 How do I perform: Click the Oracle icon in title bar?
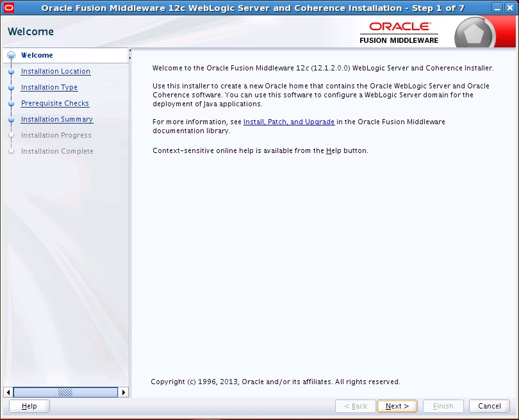pyautogui.click(x=8, y=7)
